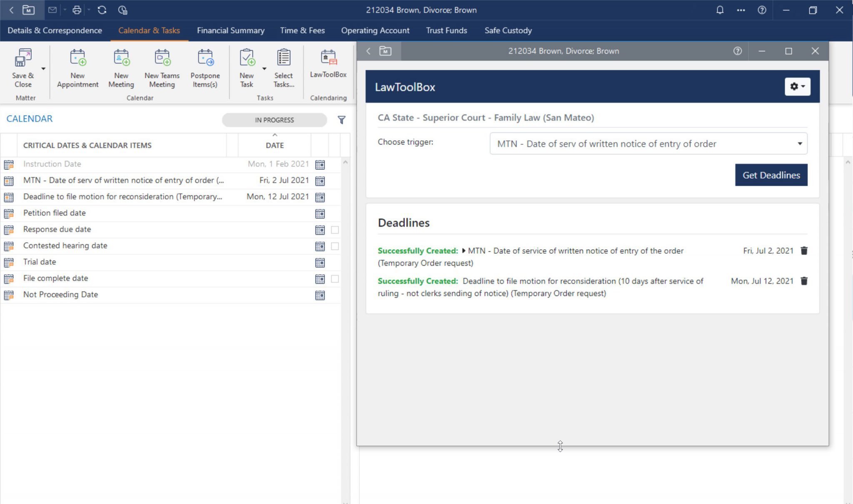
Task: Expand the MTN deadline details arrow
Action: (x=464, y=251)
